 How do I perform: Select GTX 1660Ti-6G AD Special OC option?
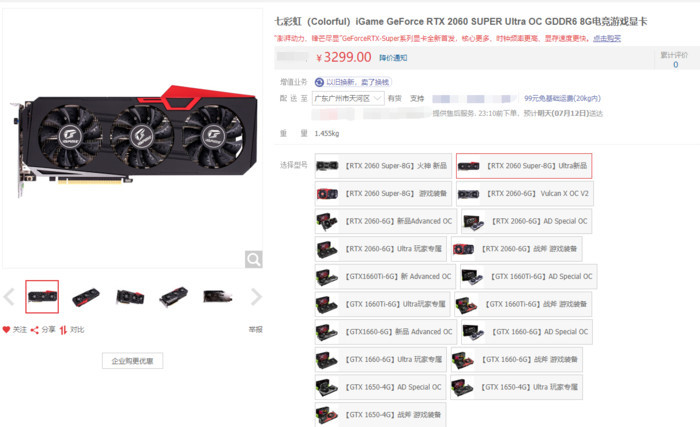click(529, 276)
